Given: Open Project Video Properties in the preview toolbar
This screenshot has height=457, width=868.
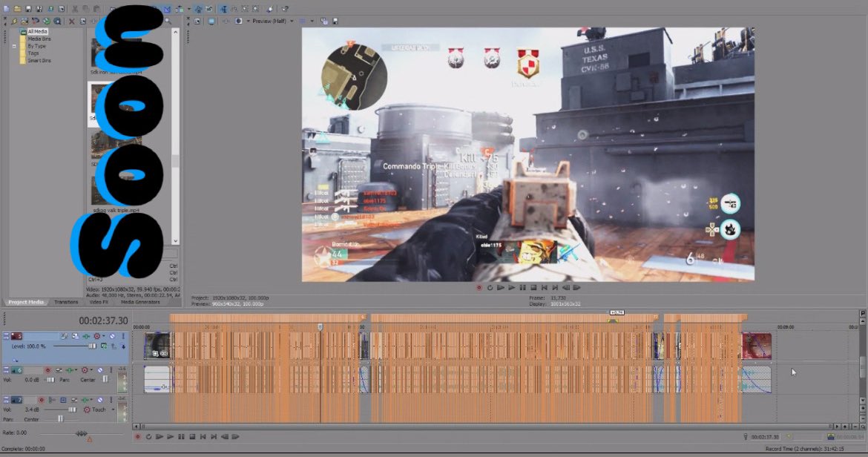Looking at the screenshot, I should point(197,21).
